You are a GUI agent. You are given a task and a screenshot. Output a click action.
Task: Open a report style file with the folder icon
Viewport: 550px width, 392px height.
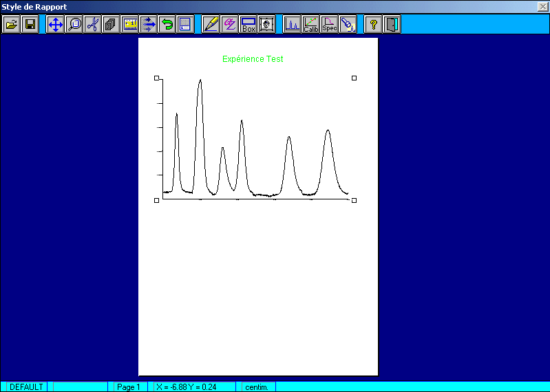tap(11, 25)
